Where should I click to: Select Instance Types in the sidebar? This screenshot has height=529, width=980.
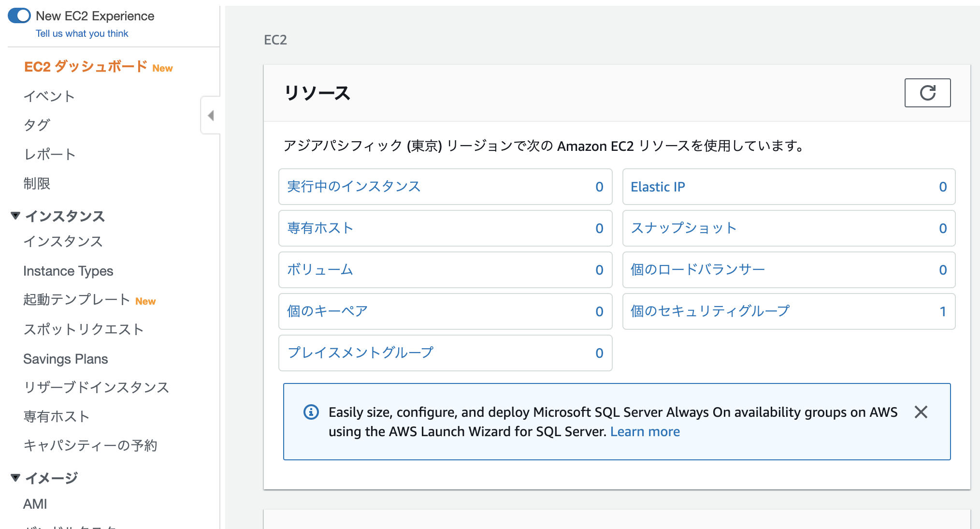(x=68, y=271)
